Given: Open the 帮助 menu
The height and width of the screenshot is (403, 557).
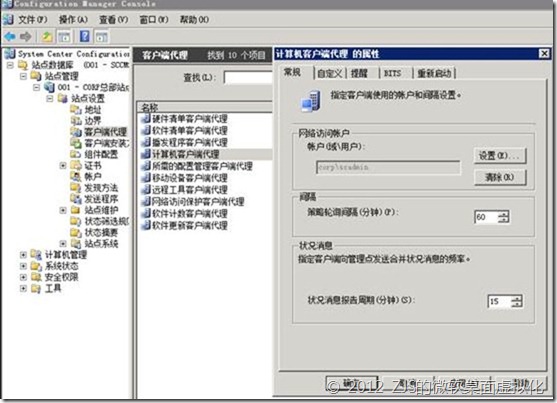Looking at the screenshot, I should 194,20.
